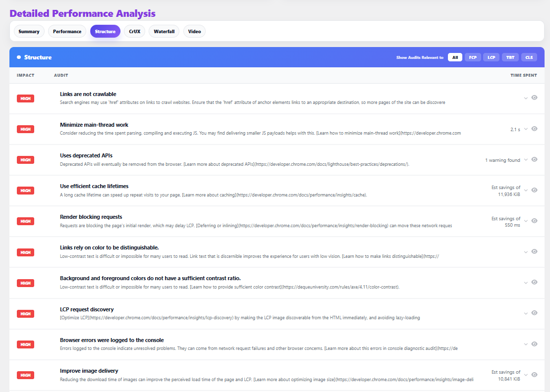Image resolution: width=550 pixels, height=392 pixels.
Task: Expand Links rely on color audit chevron
Action: (526, 252)
